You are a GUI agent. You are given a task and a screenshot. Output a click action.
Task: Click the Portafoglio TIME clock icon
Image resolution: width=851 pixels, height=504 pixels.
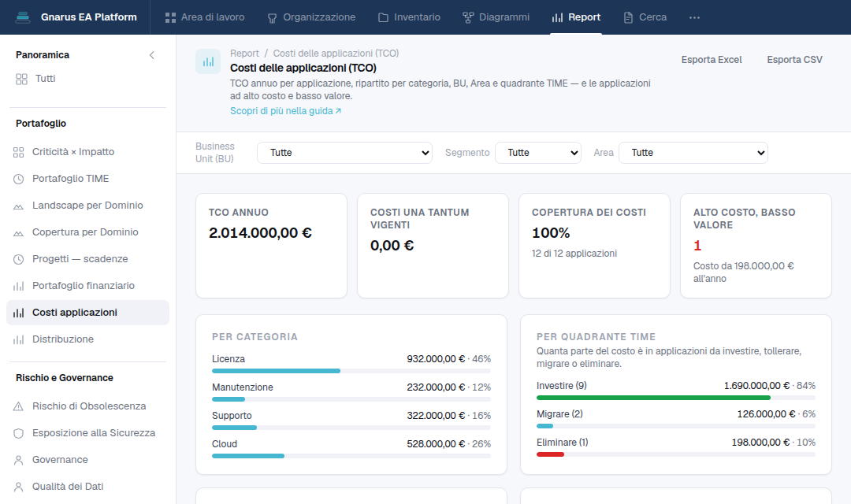tap(18, 179)
